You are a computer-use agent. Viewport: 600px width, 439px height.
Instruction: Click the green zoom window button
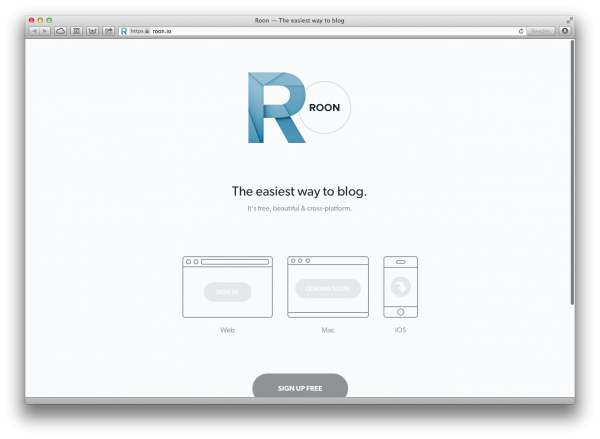coord(49,20)
